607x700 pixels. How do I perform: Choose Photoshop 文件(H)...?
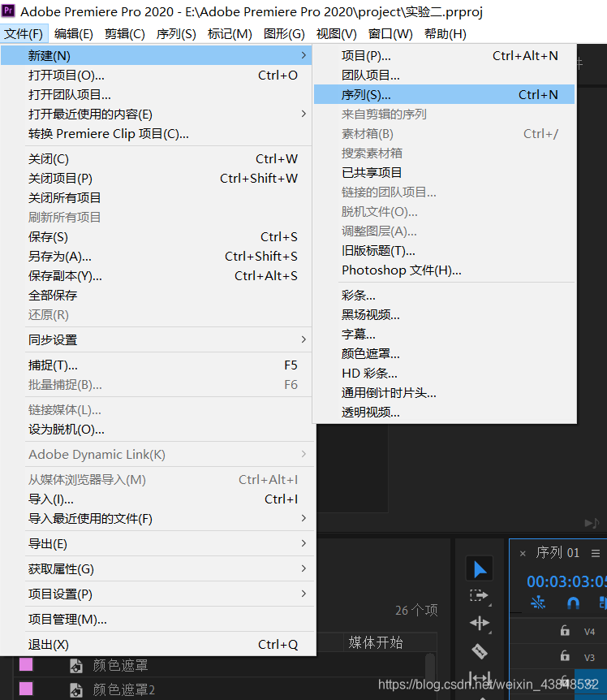click(444, 270)
